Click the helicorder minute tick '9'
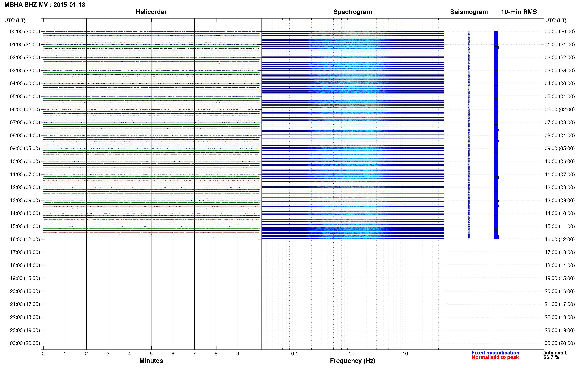 238,354
